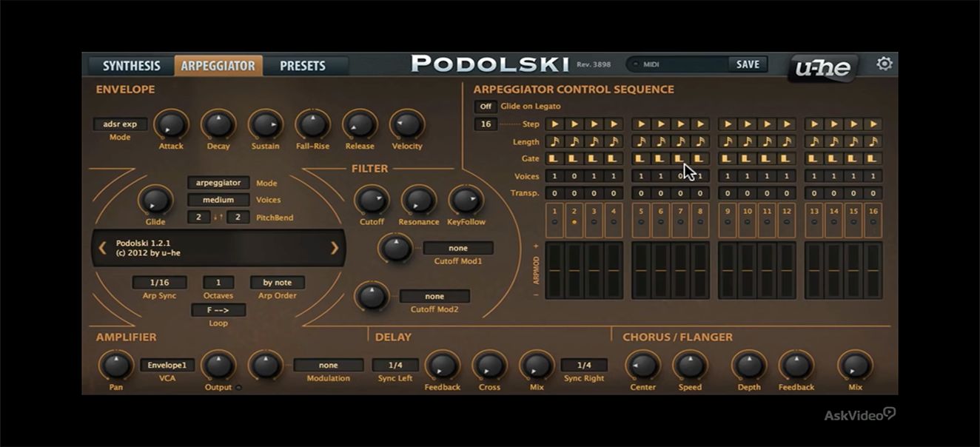980x447 pixels.
Task: Click the Glide knob
Action: [155, 201]
